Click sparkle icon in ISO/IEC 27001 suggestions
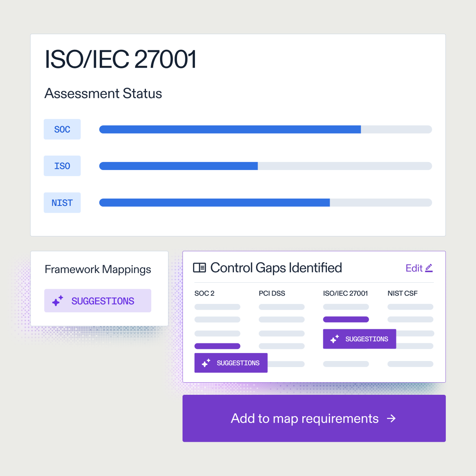Image resolution: width=476 pixels, height=476 pixels. click(x=334, y=339)
